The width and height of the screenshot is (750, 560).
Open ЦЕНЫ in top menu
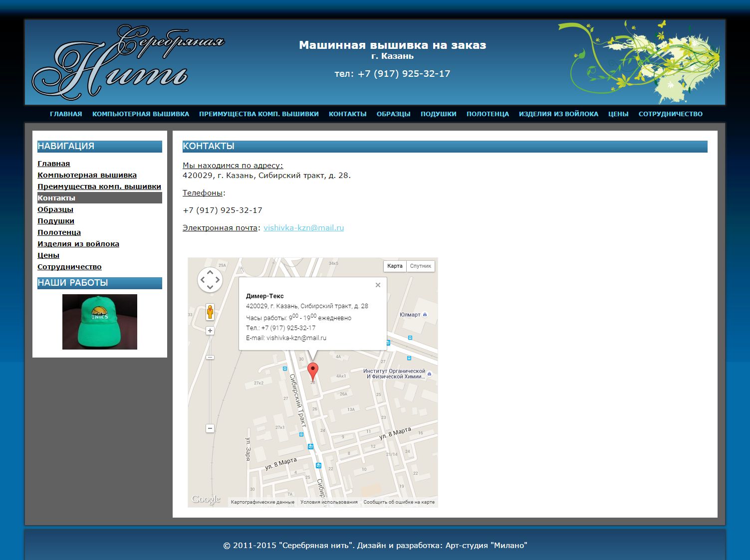click(x=618, y=114)
